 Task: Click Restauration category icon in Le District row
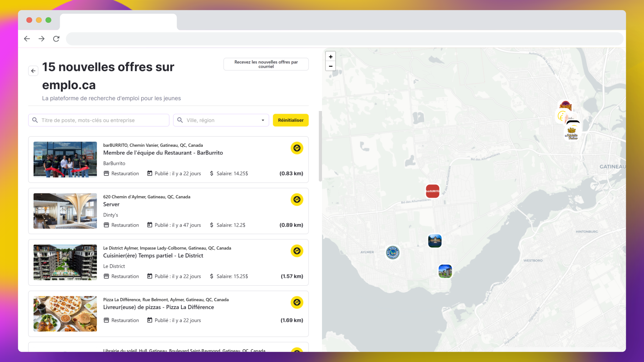click(x=106, y=276)
